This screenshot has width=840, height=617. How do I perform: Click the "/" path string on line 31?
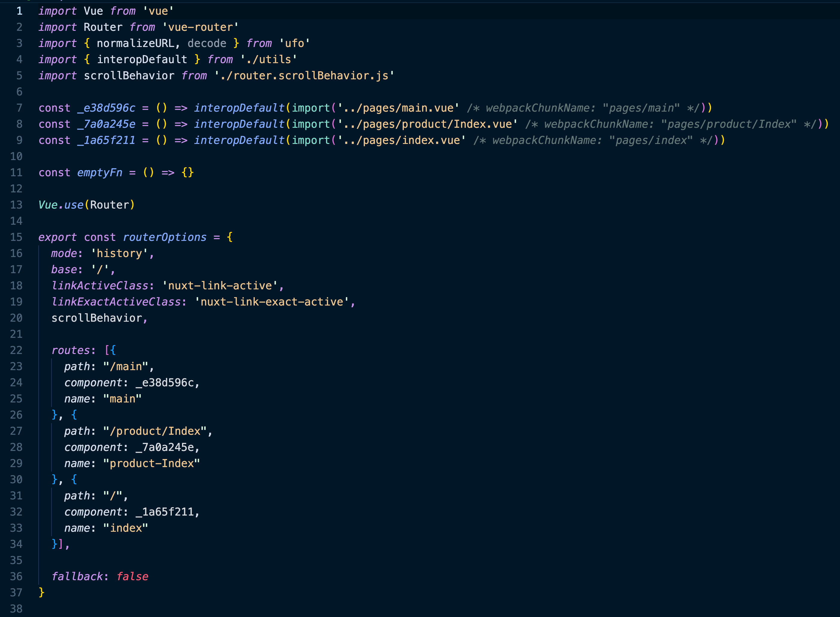tap(113, 496)
